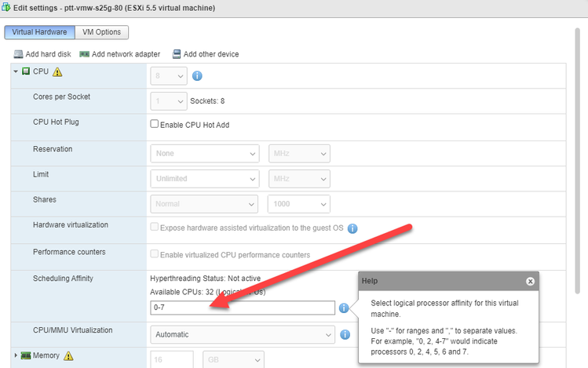
Task: Toggle Expose hardware assisted virtualization checkbox
Action: [x=154, y=227]
